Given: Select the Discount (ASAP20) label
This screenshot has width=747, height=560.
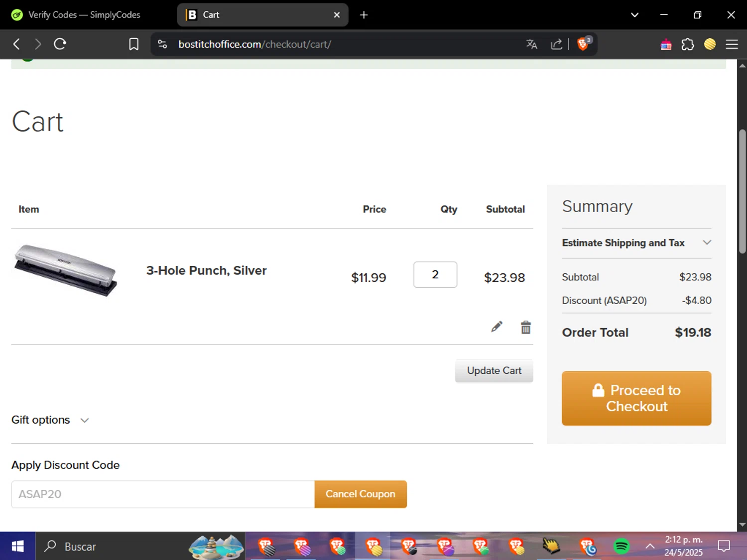Looking at the screenshot, I should [604, 301].
